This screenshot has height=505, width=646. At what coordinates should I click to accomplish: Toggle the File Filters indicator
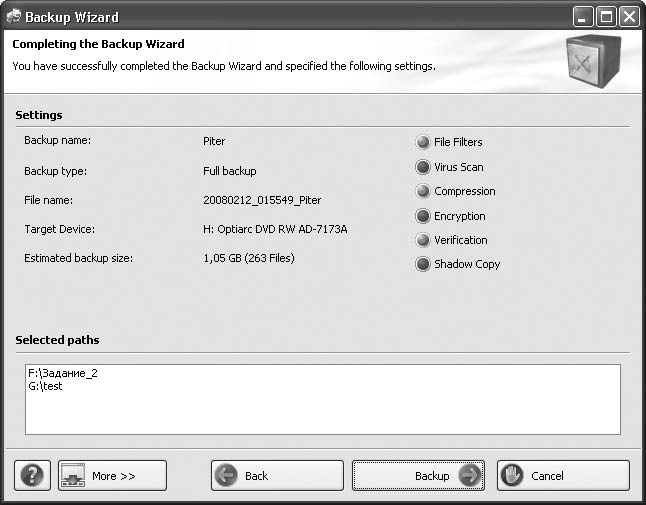point(423,142)
